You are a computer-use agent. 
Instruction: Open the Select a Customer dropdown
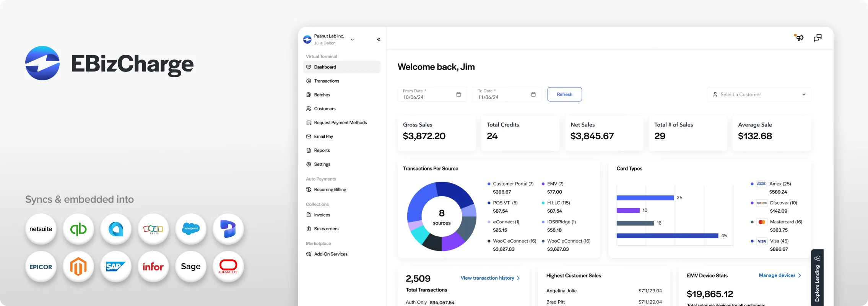[x=759, y=94]
